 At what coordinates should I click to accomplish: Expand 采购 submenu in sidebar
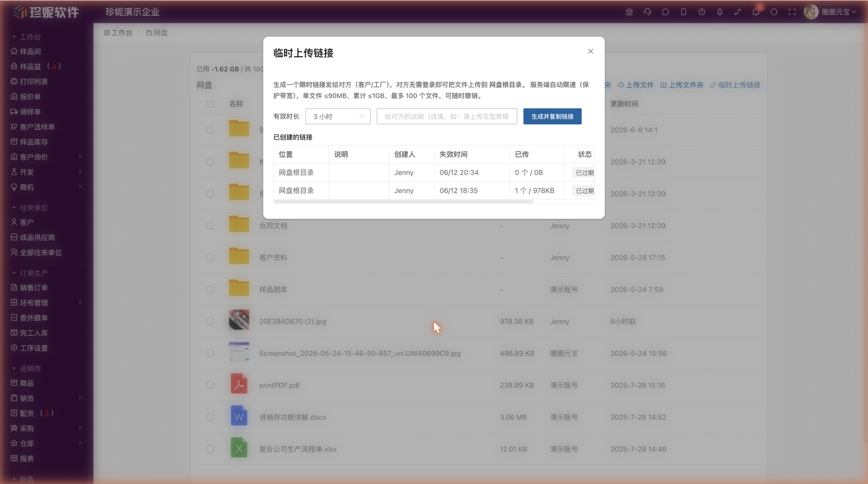point(80,428)
